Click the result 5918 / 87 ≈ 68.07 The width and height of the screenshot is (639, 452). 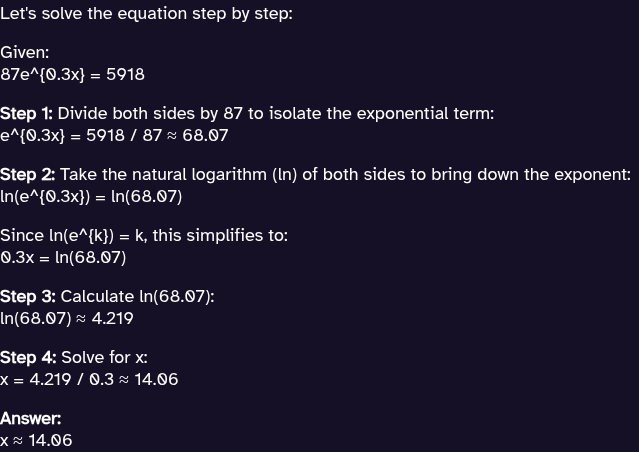coord(157,135)
